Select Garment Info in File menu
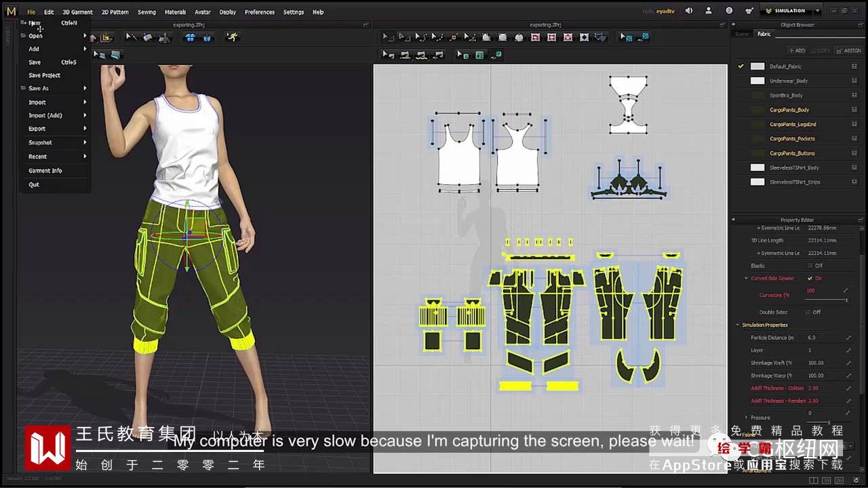Image resolution: width=868 pixels, height=488 pixels. pyautogui.click(x=45, y=171)
